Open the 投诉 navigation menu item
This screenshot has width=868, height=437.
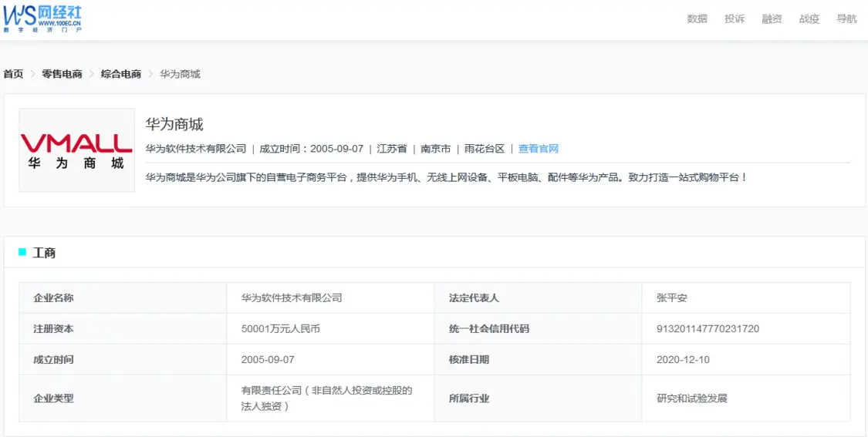[x=735, y=18]
